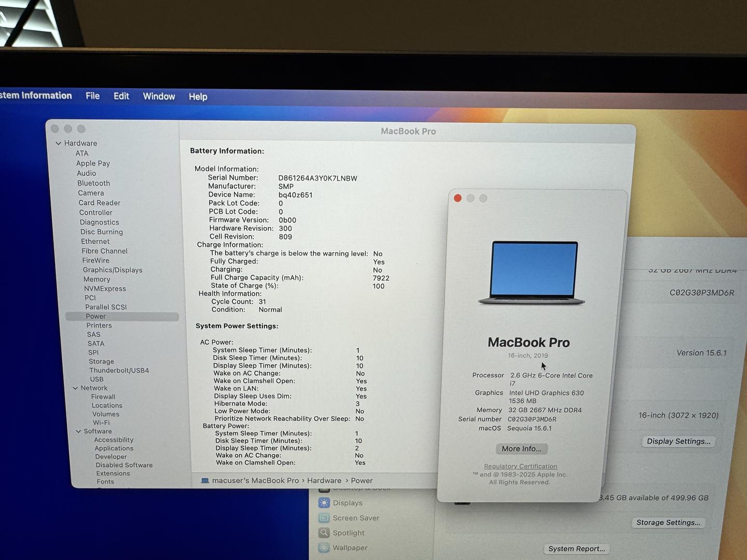Select NVMExpress in the sidebar
The width and height of the screenshot is (747, 560).
(x=105, y=288)
